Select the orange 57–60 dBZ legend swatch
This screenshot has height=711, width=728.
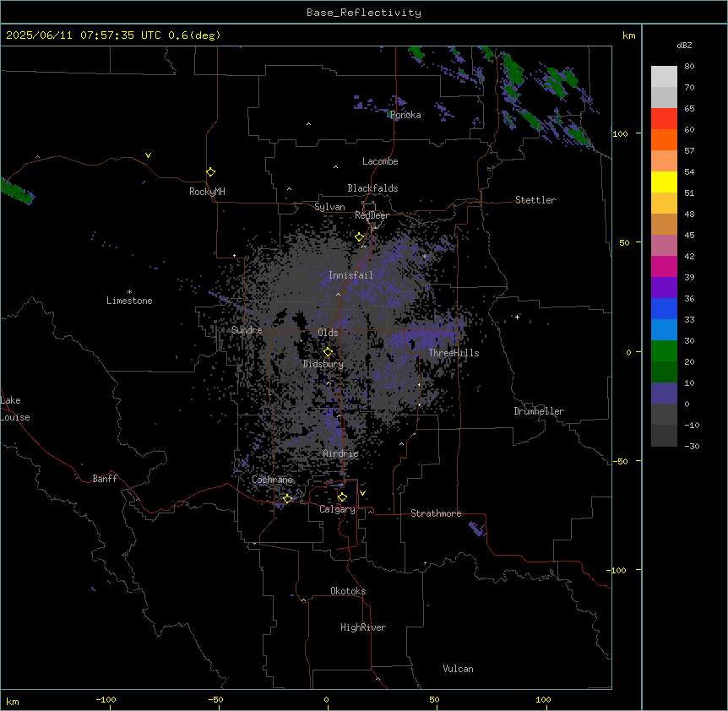pos(664,139)
